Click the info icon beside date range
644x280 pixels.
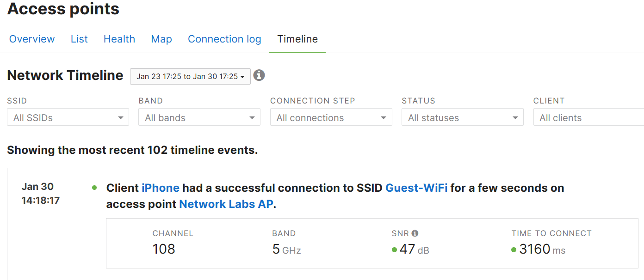pyautogui.click(x=259, y=75)
